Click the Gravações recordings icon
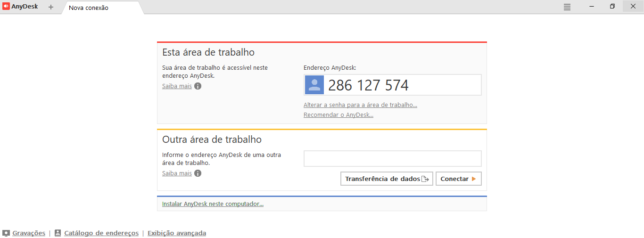The width and height of the screenshot is (644, 238). 6,233
